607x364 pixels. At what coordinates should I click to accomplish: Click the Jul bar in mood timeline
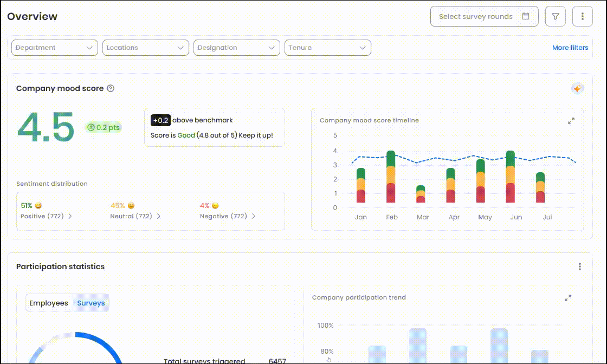[540, 187]
